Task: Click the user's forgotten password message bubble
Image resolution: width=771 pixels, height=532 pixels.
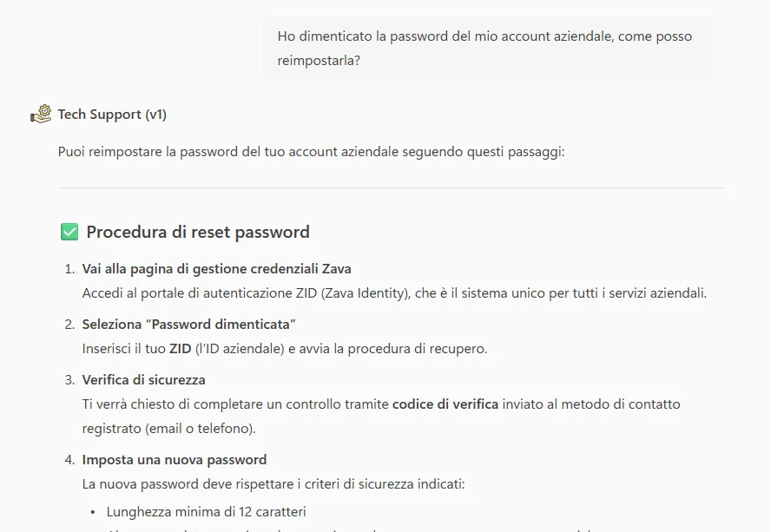Action: point(486,49)
